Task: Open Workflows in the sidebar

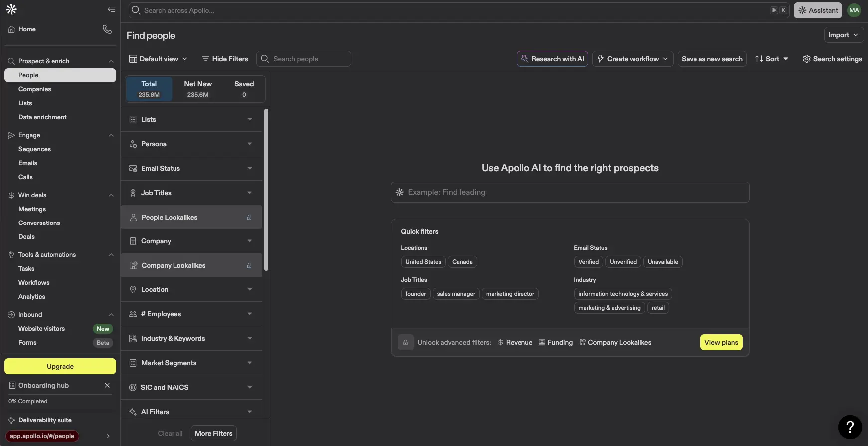Action: click(34, 283)
